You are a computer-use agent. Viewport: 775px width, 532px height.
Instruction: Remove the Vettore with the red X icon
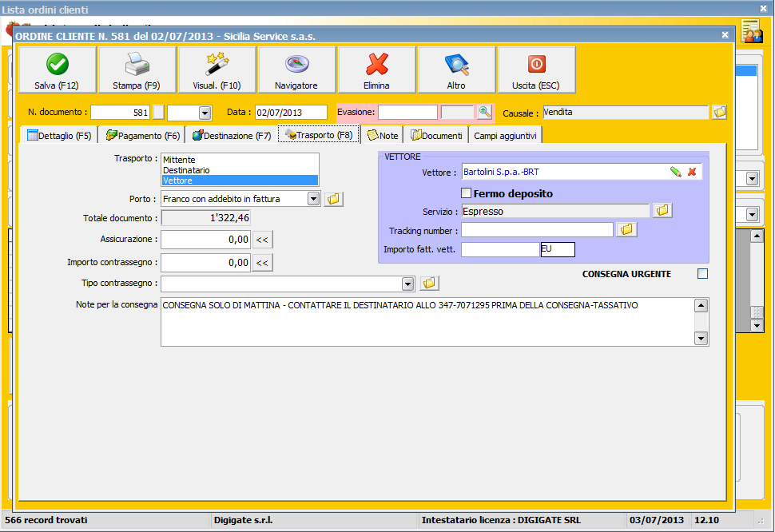692,172
